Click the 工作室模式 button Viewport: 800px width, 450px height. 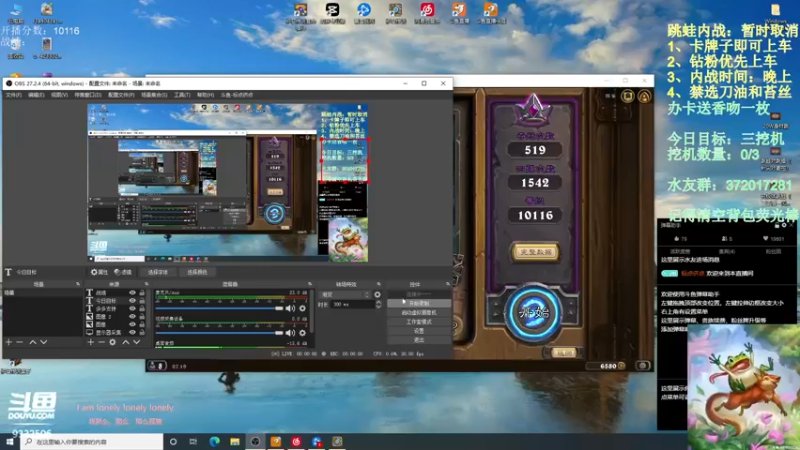point(419,321)
